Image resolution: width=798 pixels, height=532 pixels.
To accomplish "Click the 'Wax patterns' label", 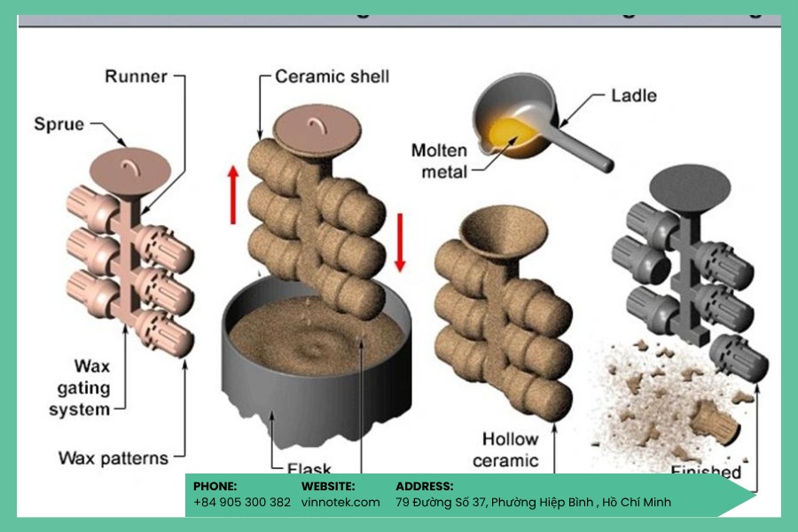I will pyautogui.click(x=113, y=458).
